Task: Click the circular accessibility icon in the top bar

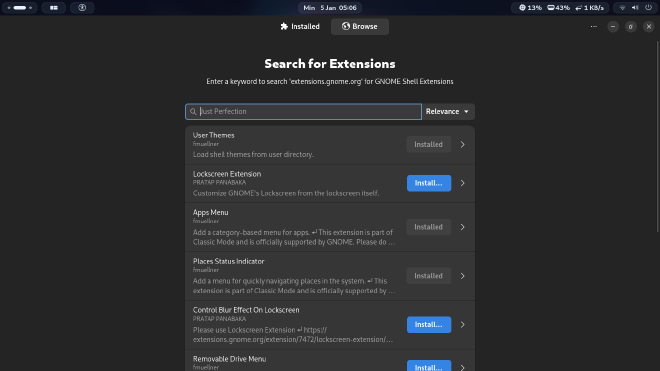Action: (x=82, y=8)
